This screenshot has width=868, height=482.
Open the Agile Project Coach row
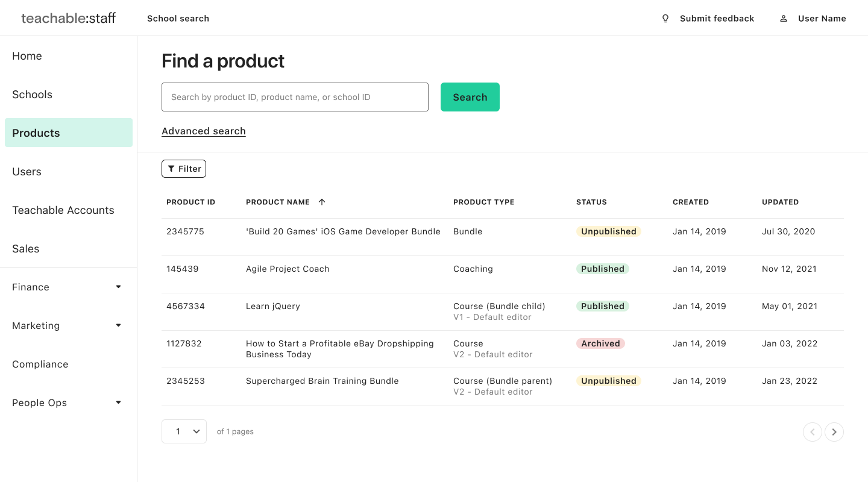coord(288,269)
